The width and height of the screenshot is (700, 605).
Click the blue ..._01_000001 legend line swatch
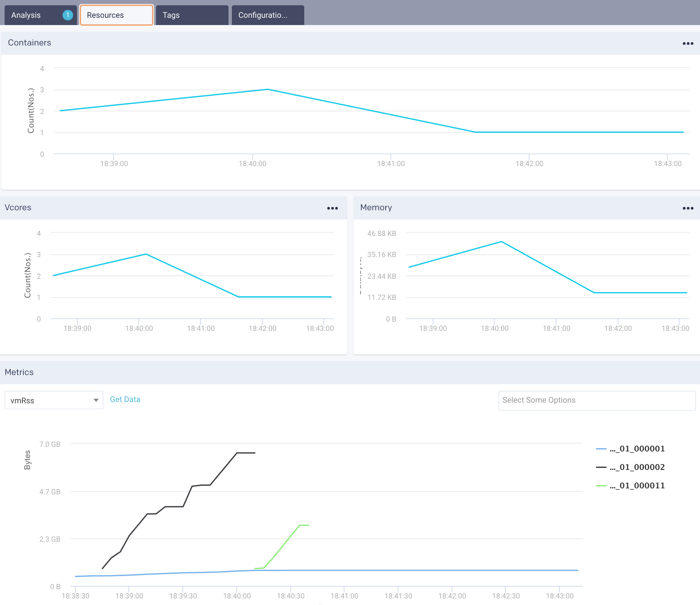click(x=601, y=449)
